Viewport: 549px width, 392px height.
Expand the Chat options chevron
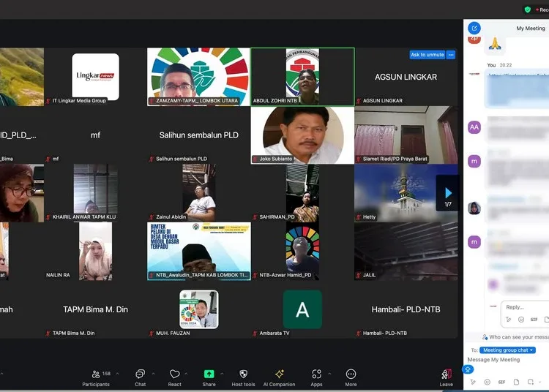(x=154, y=374)
